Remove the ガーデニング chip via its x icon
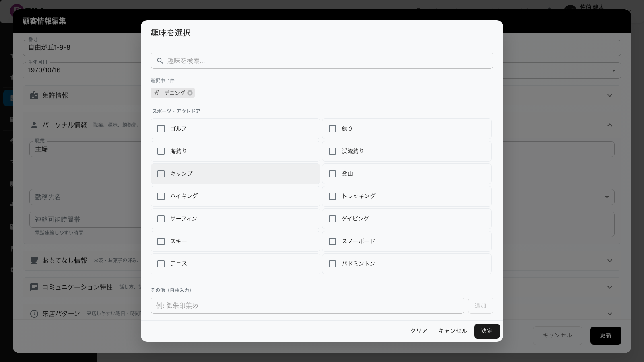 point(190,93)
